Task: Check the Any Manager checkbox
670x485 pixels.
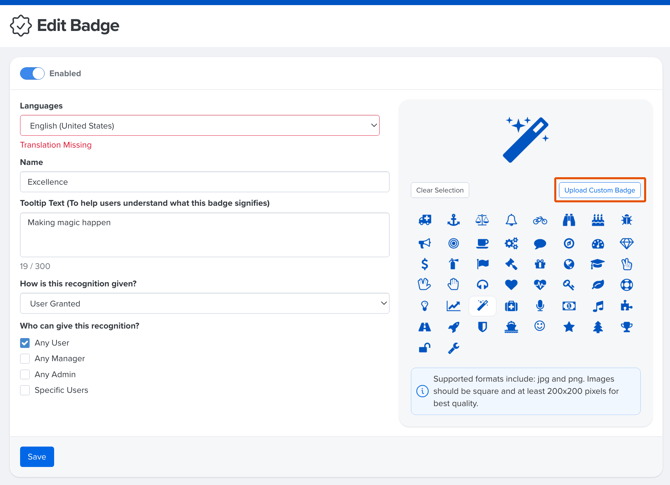Action: (x=25, y=359)
